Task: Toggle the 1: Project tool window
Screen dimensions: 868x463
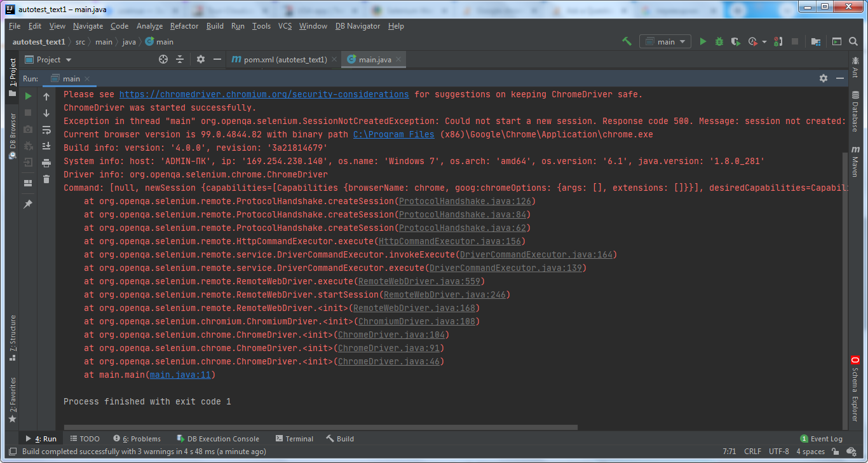Action: pyautogui.click(x=12, y=77)
